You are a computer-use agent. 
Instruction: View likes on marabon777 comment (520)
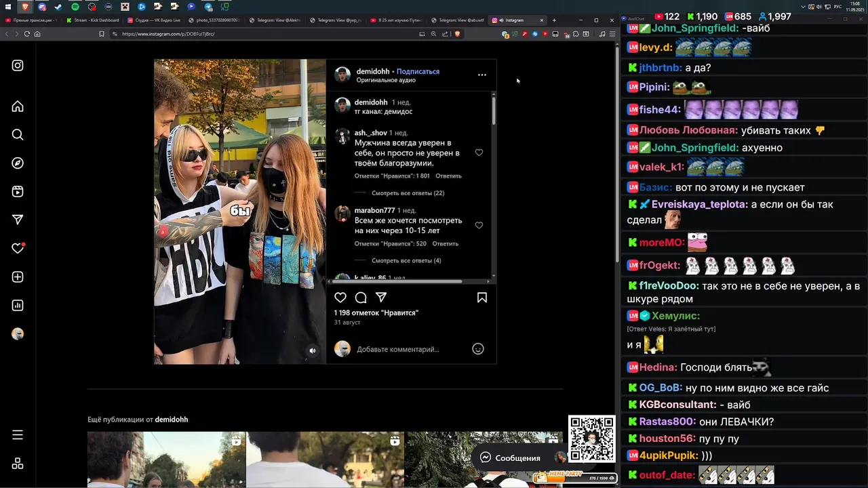point(391,243)
